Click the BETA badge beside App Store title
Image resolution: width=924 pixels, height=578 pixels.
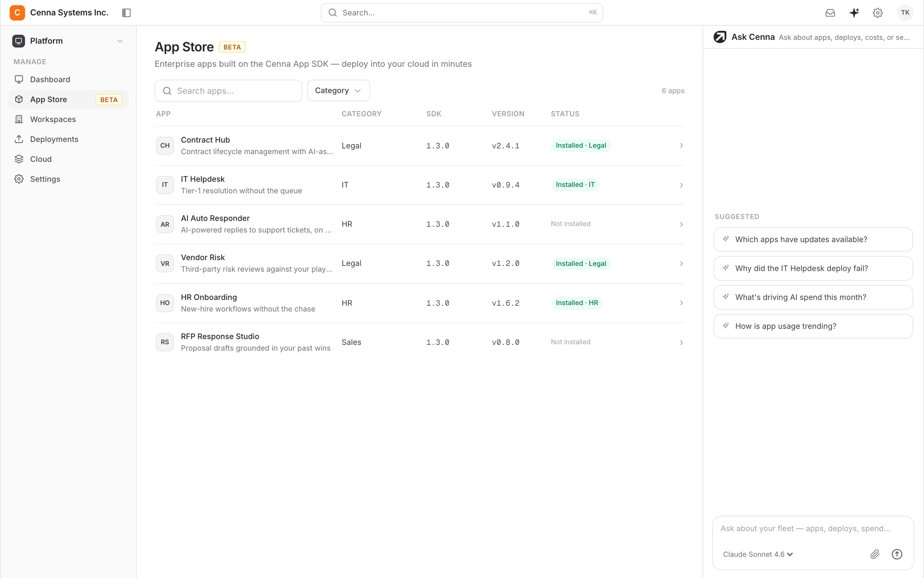(x=232, y=47)
